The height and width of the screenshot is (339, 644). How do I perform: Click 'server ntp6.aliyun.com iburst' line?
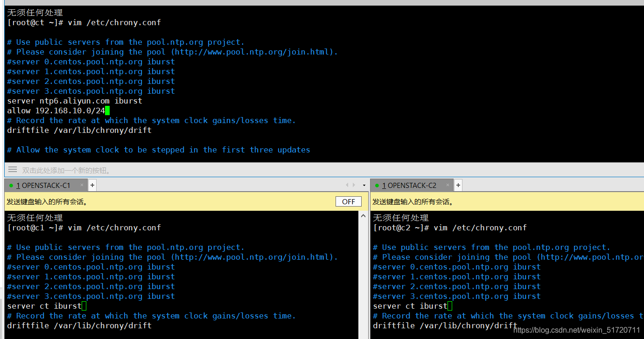coord(75,101)
